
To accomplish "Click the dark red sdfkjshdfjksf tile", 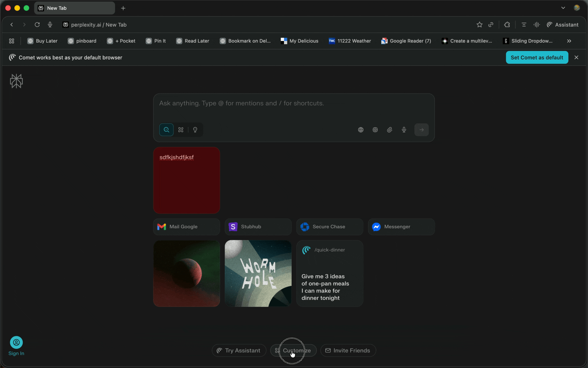I will tap(186, 180).
